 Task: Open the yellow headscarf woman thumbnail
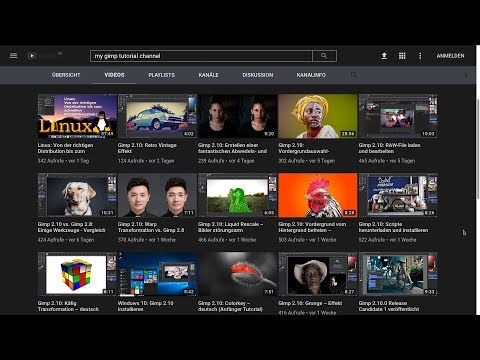tap(318, 116)
